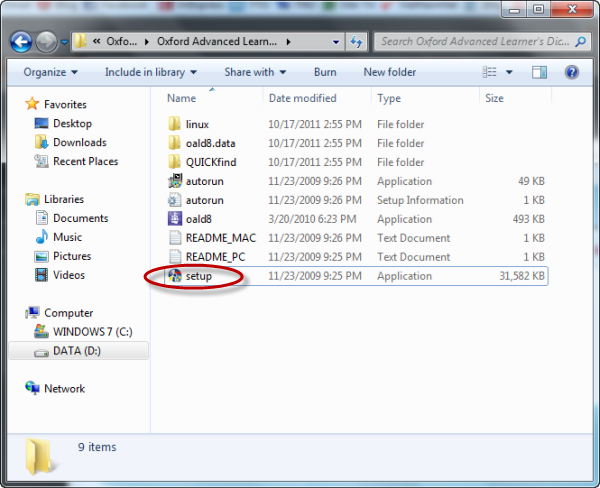This screenshot has height=488, width=600.
Task: Expand the arrow after Oxford Advanced Learn...
Action: tap(288, 42)
